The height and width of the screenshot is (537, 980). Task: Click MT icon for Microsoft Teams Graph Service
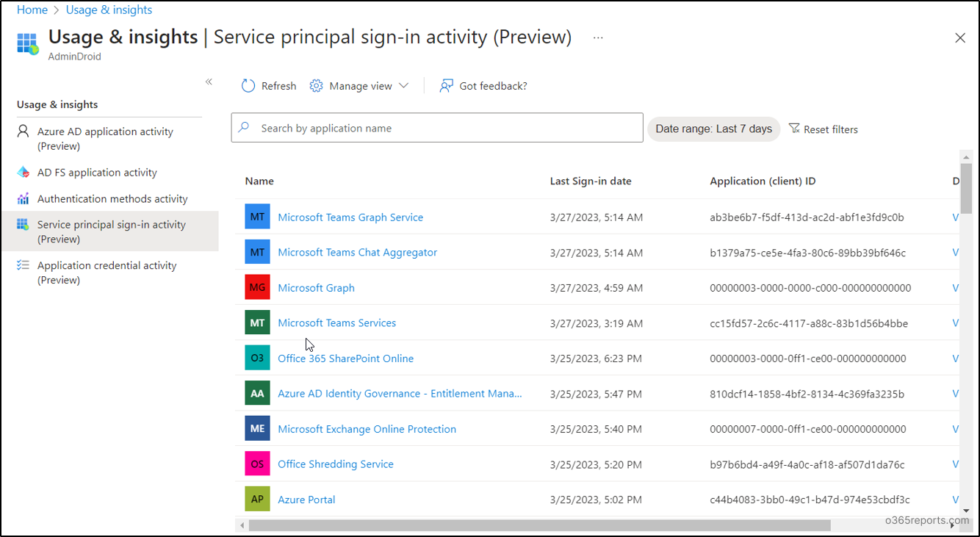pos(257,217)
